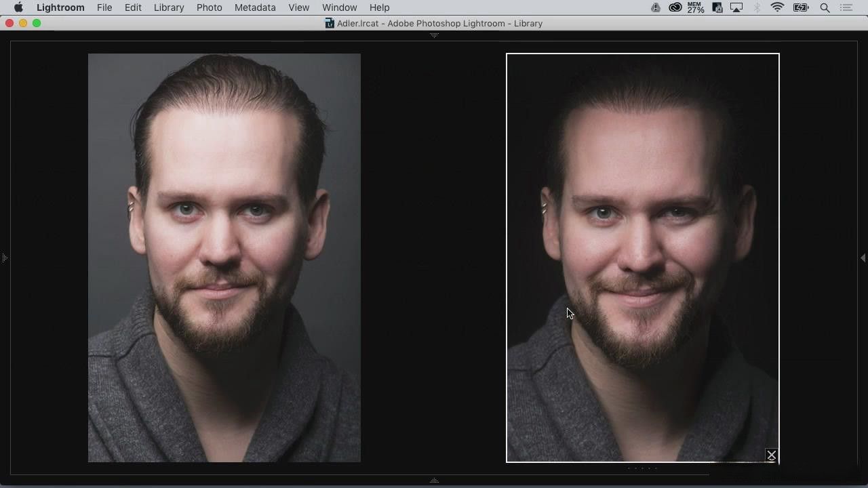
Task: Open the Help menu
Action: [x=380, y=7]
